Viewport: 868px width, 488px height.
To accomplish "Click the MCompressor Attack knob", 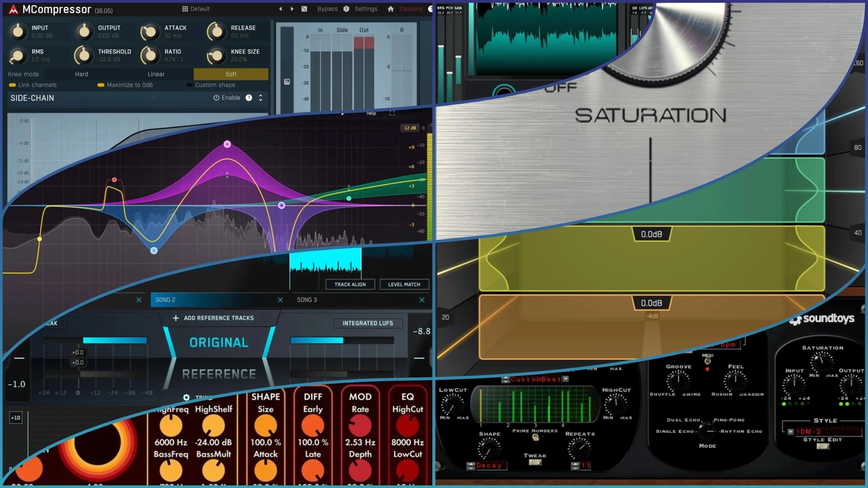I will 150,32.
